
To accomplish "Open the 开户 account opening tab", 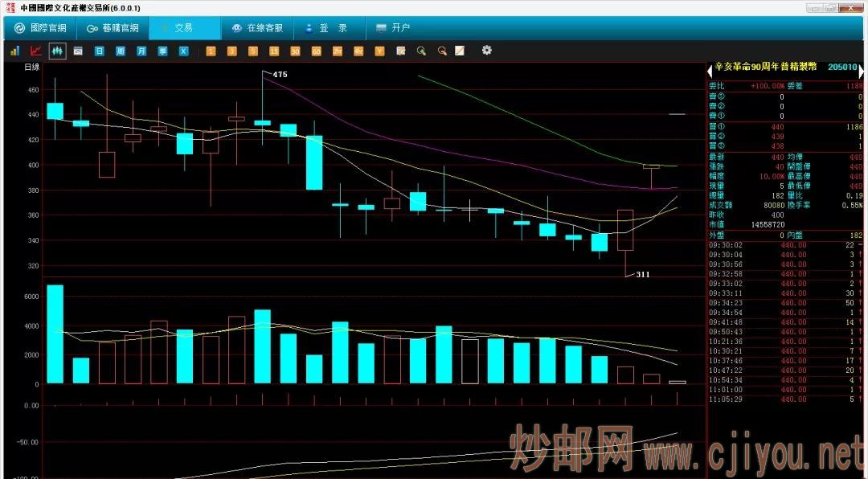I will click(393, 28).
